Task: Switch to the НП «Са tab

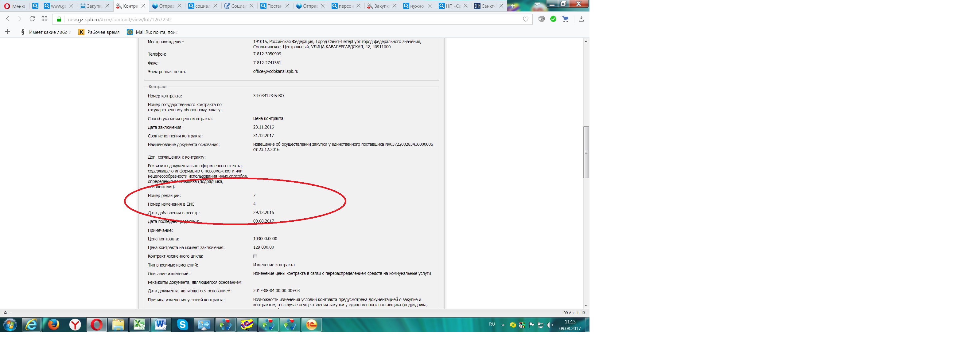Action: [452, 6]
